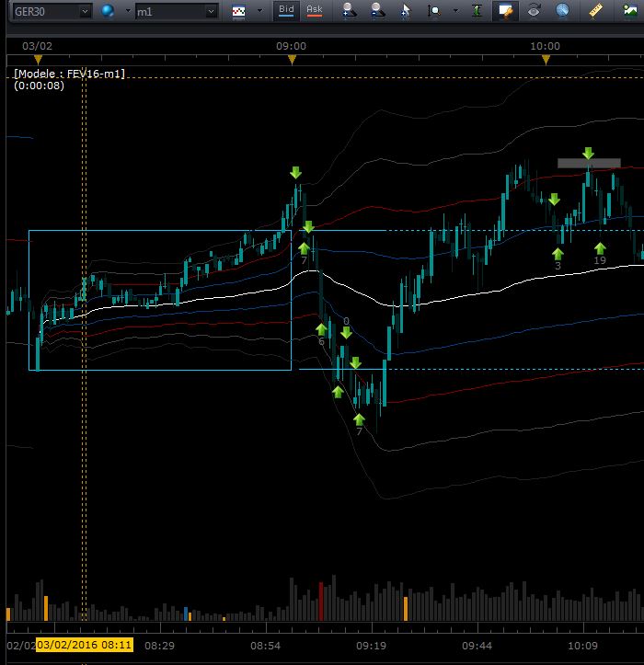Select the cursor pointer tool
644x665 pixels.
click(406, 11)
